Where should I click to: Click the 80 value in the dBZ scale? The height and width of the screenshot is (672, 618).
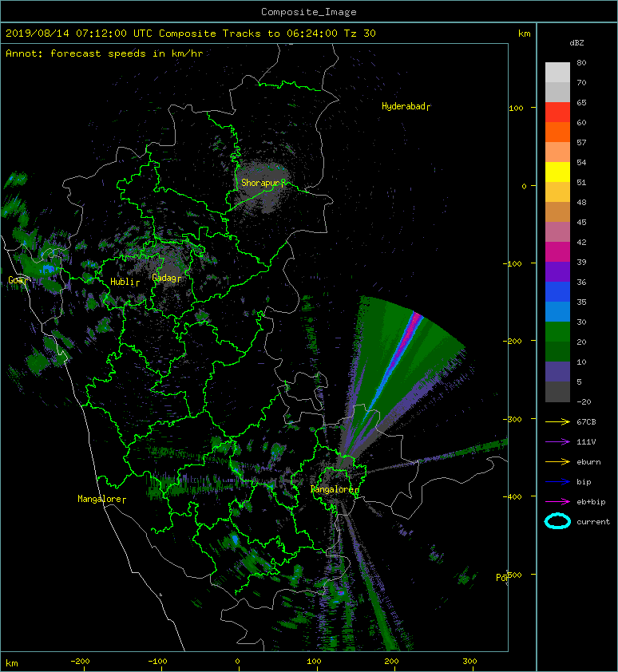point(581,62)
